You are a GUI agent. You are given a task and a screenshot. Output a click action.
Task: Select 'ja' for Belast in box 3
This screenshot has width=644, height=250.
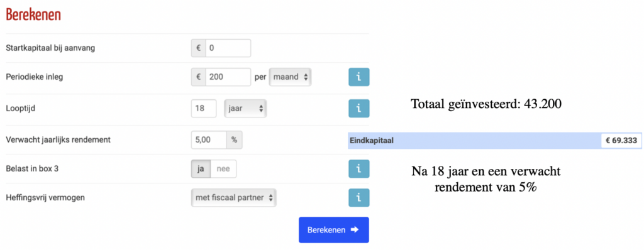201,169
